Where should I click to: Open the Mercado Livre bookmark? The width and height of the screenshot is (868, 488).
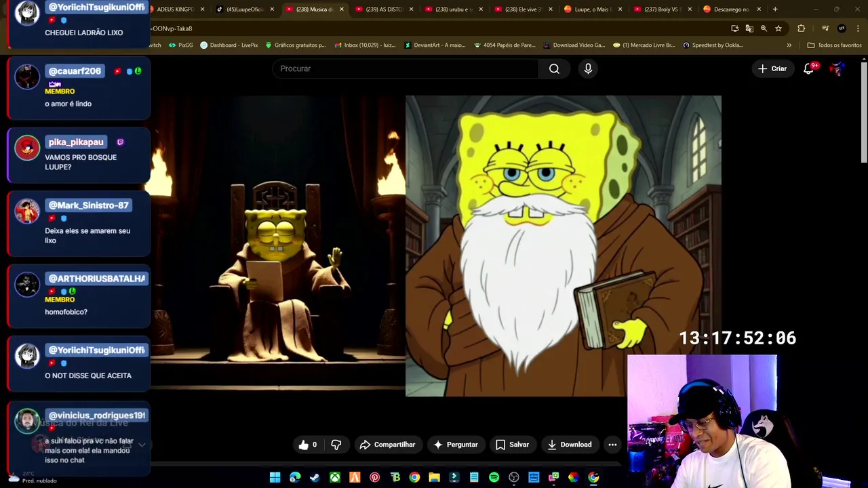coord(644,45)
